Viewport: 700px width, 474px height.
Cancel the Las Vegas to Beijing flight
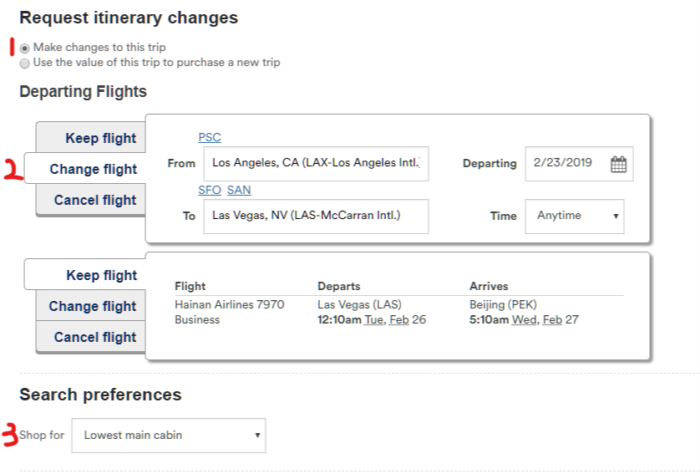click(95, 337)
